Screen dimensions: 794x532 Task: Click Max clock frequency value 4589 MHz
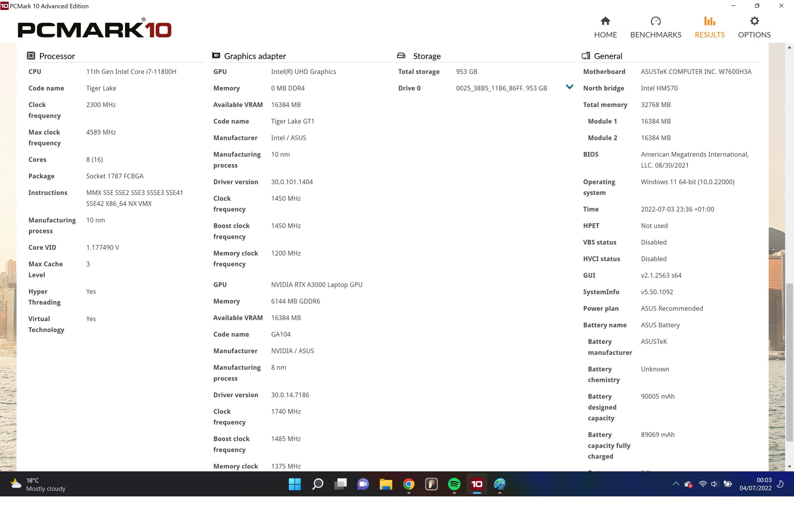pyautogui.click(x=101, y=132)
